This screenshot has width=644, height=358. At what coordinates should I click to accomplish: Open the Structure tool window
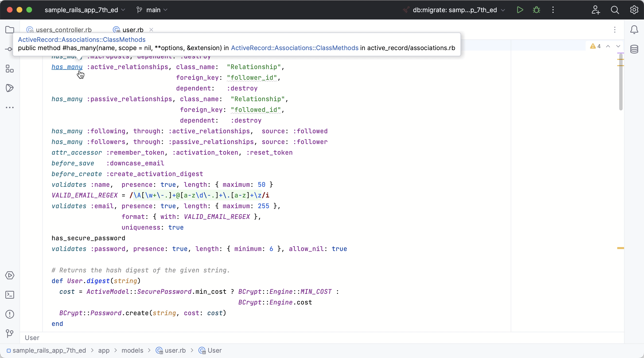[9, 69]
